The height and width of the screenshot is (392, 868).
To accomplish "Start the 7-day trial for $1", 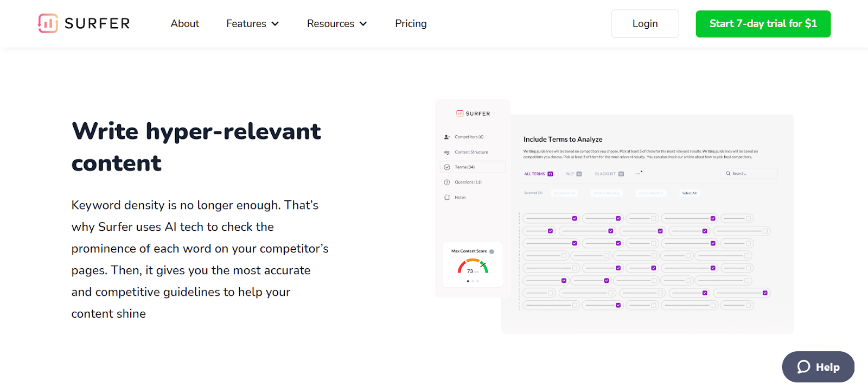I will (x=763, y=24).
